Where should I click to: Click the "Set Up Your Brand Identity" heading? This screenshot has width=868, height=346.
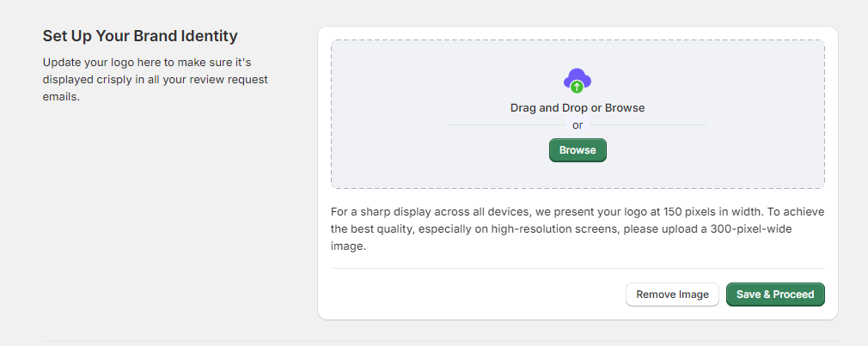(x=140, y=36)
